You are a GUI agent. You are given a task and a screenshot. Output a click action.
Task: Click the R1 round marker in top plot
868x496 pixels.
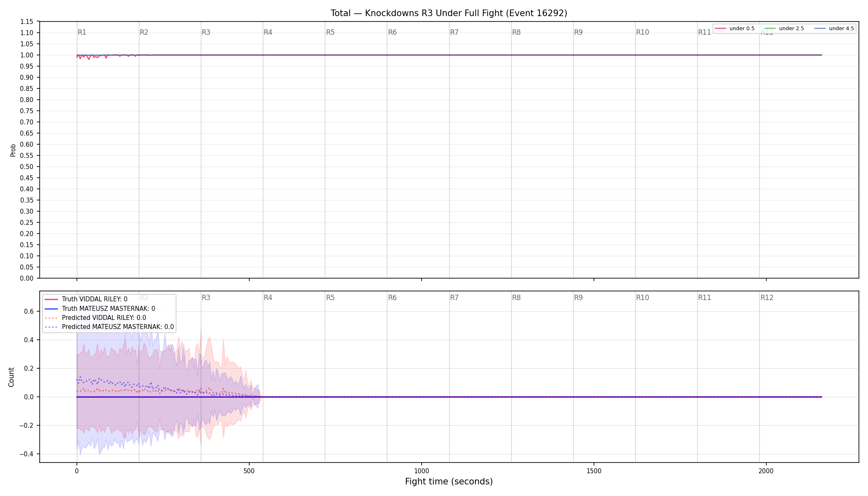coord(82,32)
